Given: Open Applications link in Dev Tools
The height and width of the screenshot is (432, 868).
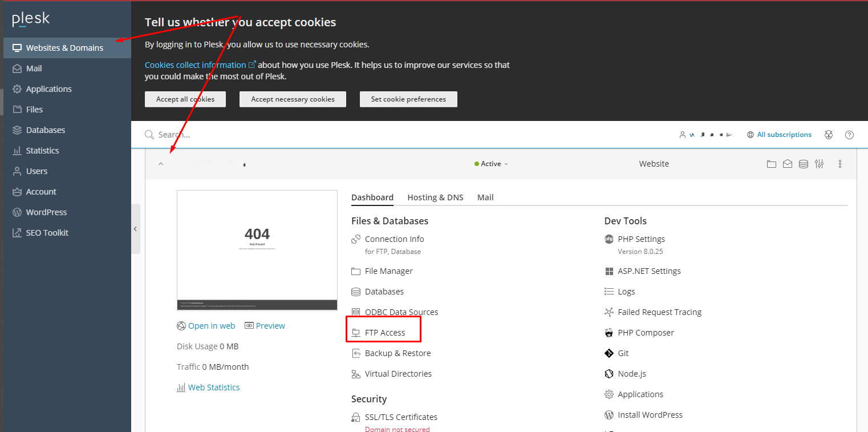Looking at the screenshot, I should pos(640,394).
